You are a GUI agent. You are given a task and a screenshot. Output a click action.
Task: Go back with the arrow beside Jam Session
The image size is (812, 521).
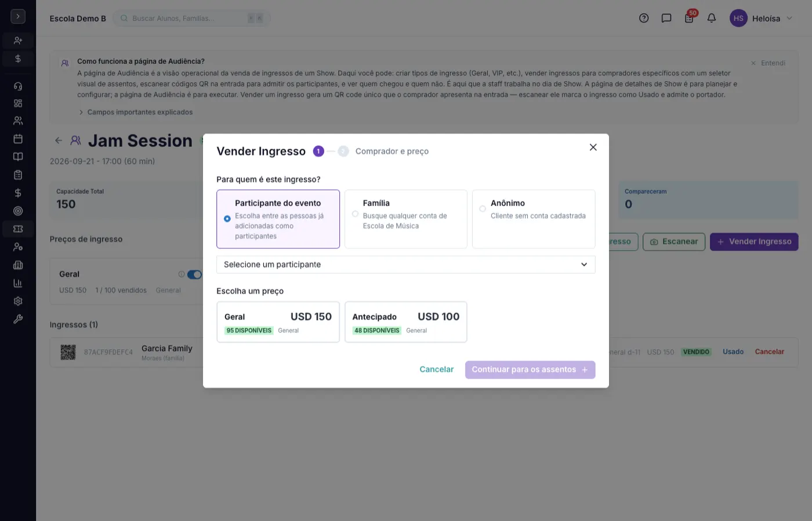pos(59,140)
